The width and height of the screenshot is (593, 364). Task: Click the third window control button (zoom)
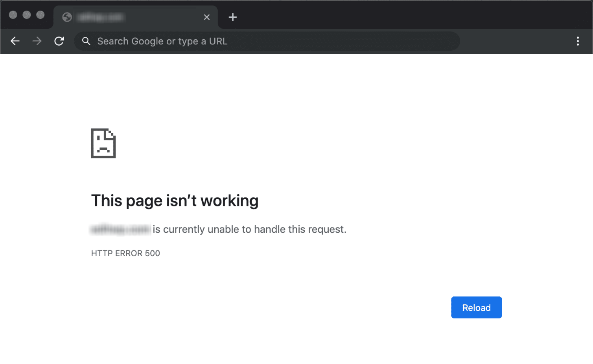point(40,15)
